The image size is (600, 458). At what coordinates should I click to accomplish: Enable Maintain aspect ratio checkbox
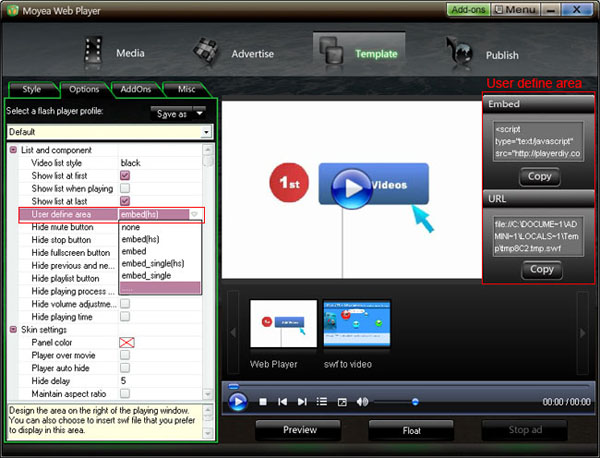click(125, 393)
